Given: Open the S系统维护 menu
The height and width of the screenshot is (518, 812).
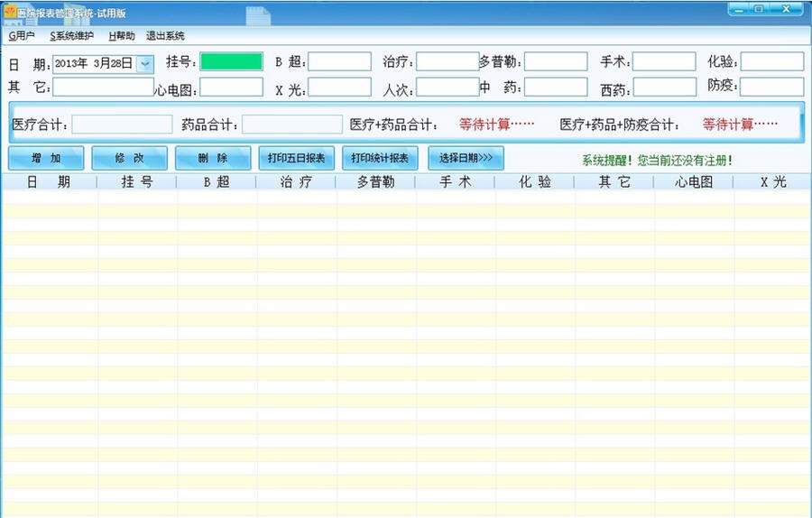Looking at the screenshot, I should (71, 36).
